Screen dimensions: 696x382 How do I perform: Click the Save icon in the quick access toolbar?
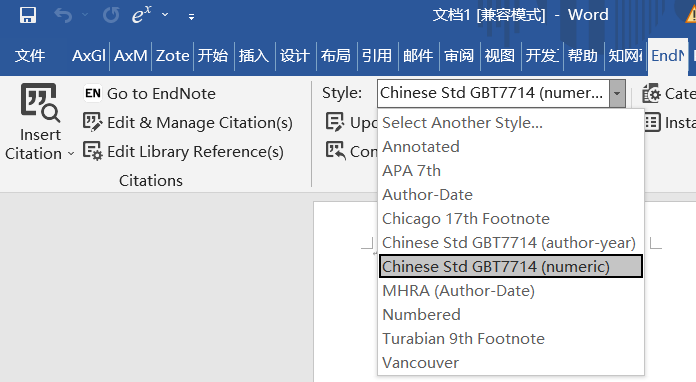point(28,16)
